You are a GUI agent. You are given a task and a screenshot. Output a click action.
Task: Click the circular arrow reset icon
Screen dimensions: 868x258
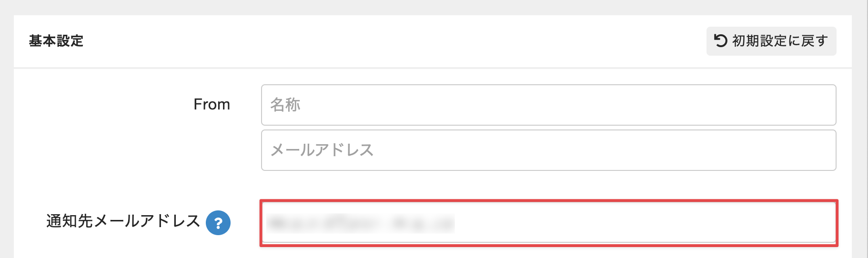(x=721, y=41)
